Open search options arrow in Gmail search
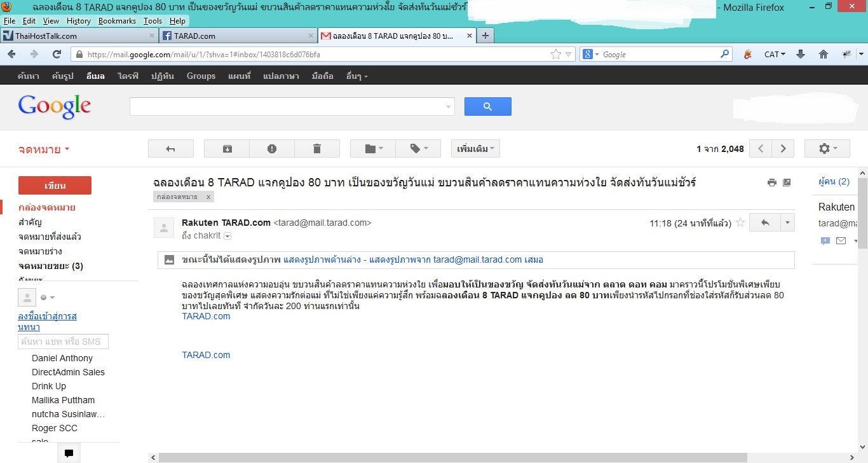868x463 pixels. click(449, 107)
